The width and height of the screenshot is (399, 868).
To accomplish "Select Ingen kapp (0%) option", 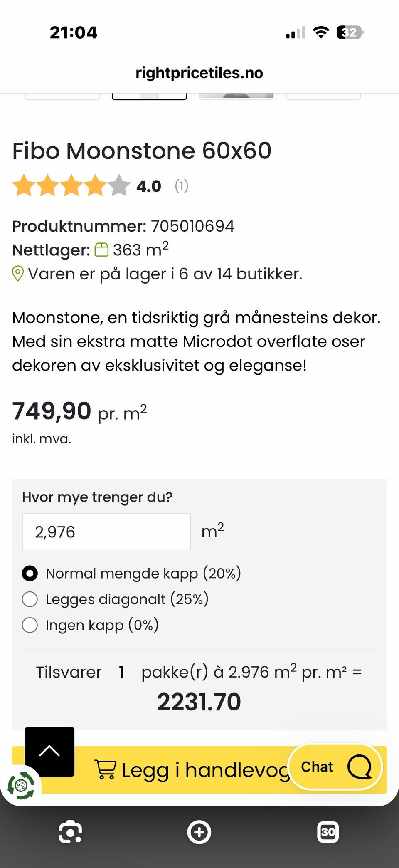I will tap(90, 625).
